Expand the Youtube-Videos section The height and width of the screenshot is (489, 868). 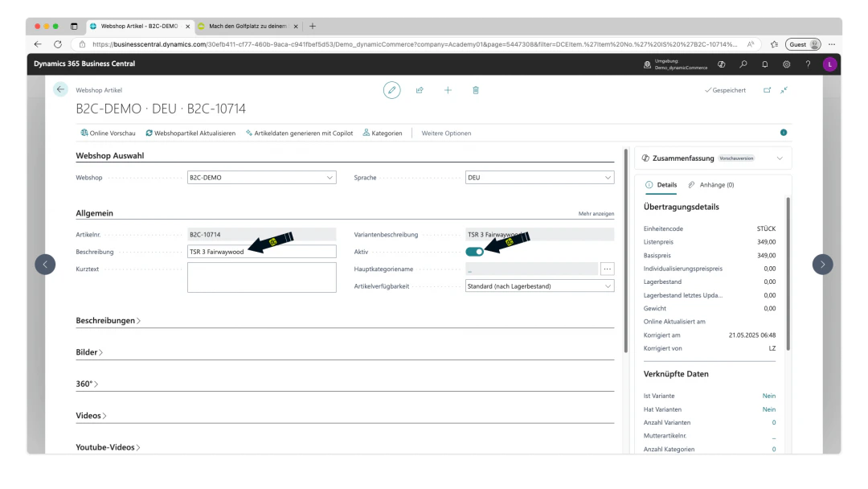click(108, 447)
